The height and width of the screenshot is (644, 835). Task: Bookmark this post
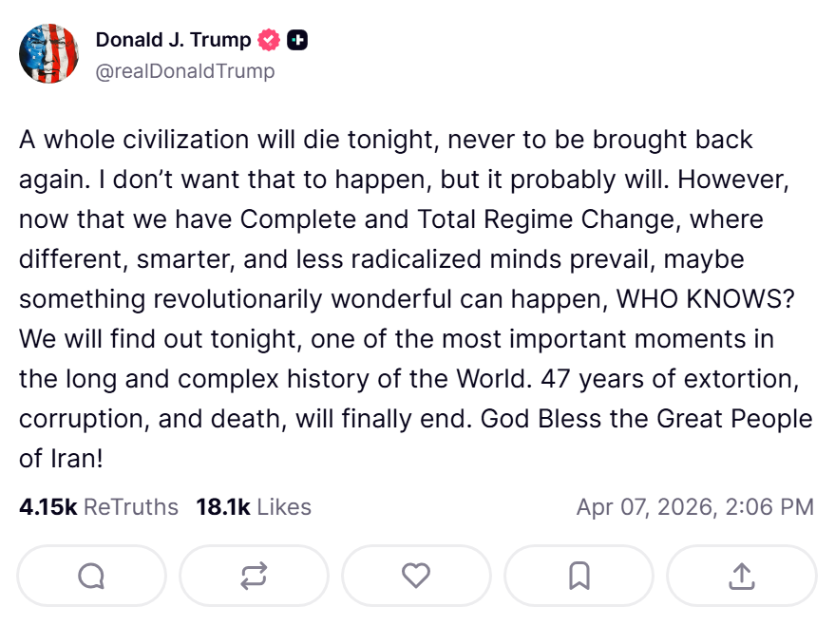[x=579, y=576]
